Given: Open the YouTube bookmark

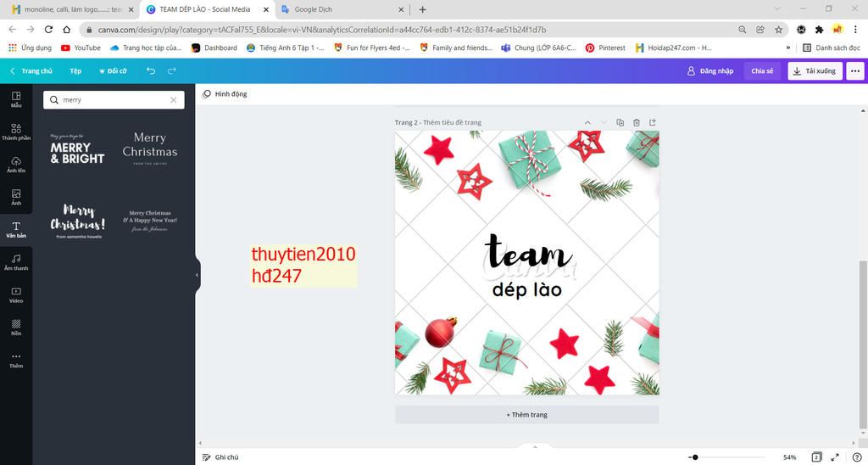Looking at the screenshot, I should 81,48.
